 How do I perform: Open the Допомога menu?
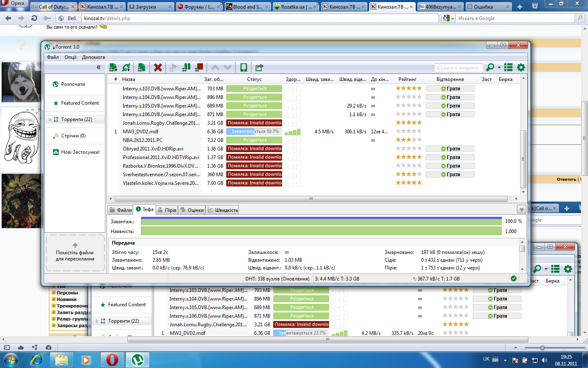click(94, 57)
